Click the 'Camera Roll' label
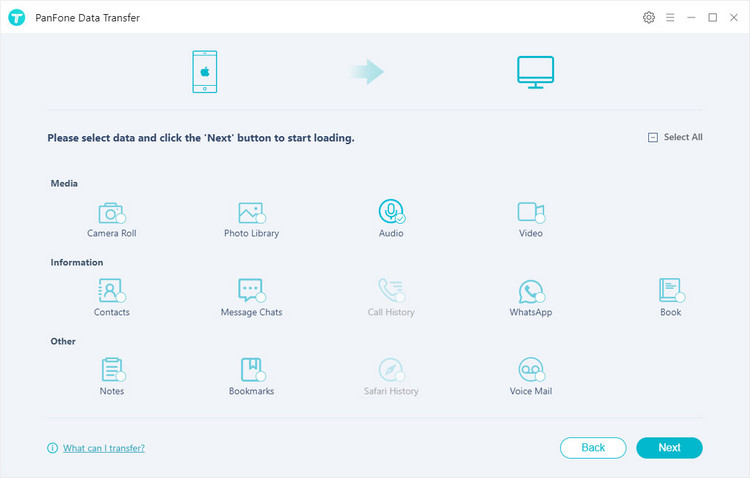Screen dimensions: 750x478 point(112,233)
